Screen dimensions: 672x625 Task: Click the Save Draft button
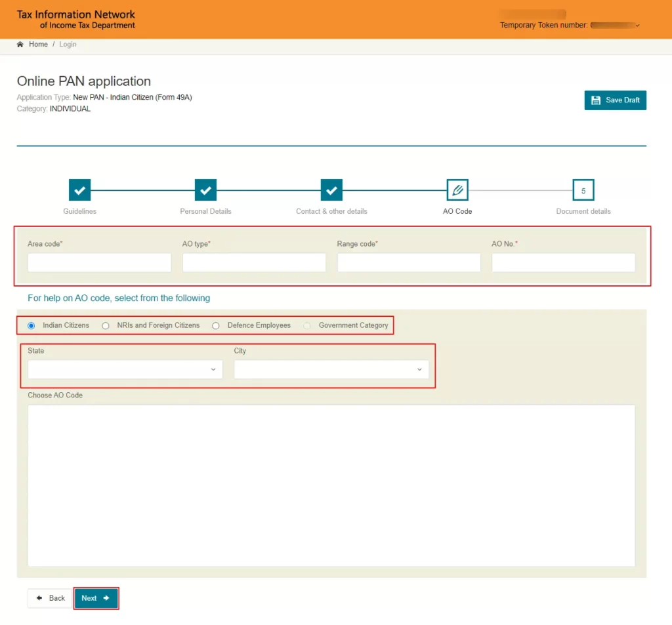coord(616,100)
